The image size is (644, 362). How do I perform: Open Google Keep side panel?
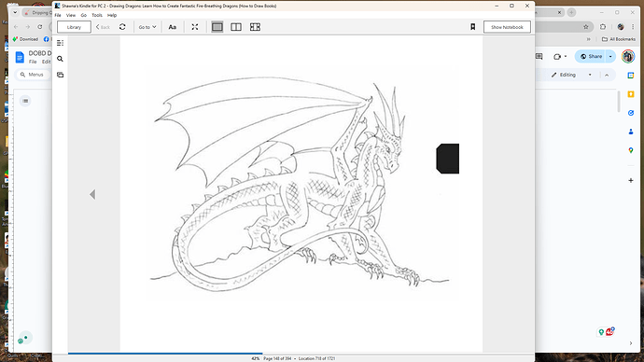point(631,94)
